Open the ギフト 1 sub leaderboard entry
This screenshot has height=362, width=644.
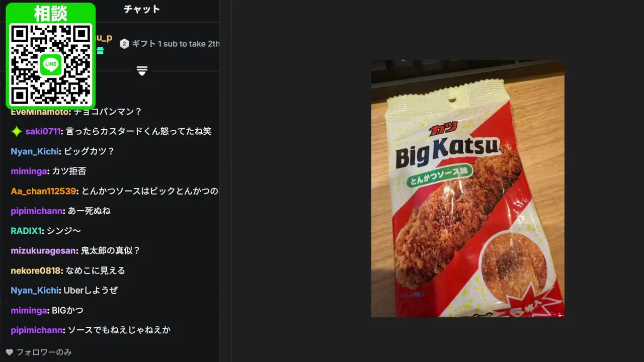point(176,44)
